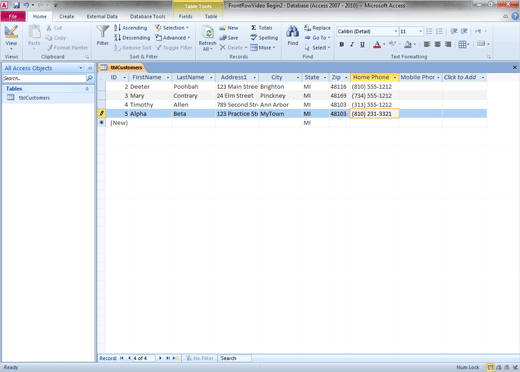The image size is (520, 372).
Task: Create a New record
Action: click(x=229, y=28)
